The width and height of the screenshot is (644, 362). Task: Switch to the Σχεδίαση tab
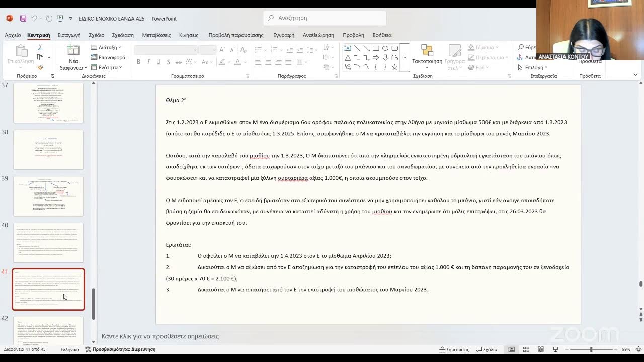123,35
